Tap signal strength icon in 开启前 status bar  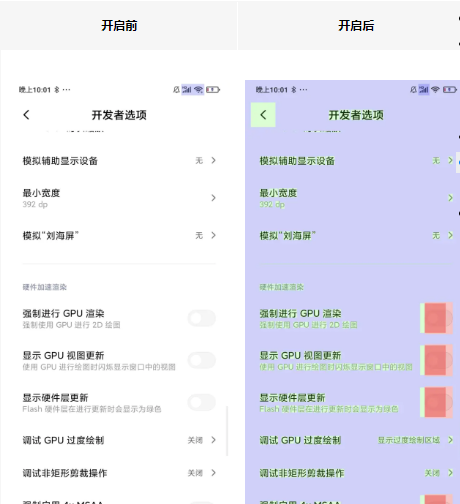click(187, 89)
